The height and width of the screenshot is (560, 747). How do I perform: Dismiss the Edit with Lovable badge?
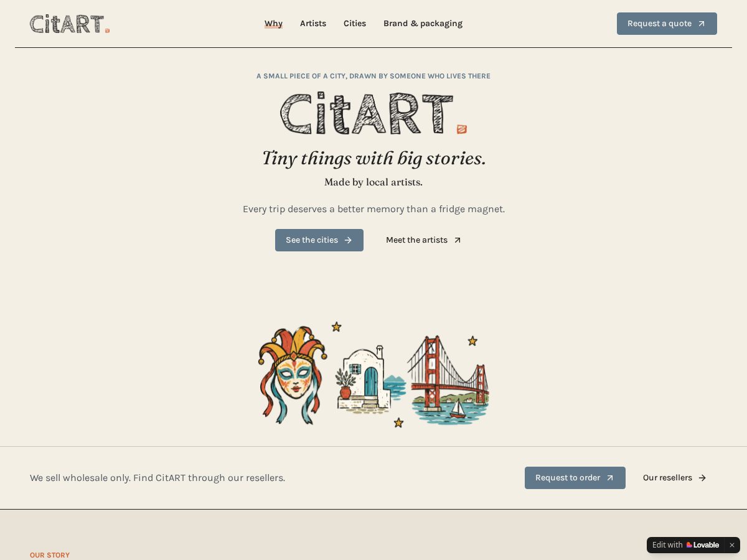[x=732, y=545]
